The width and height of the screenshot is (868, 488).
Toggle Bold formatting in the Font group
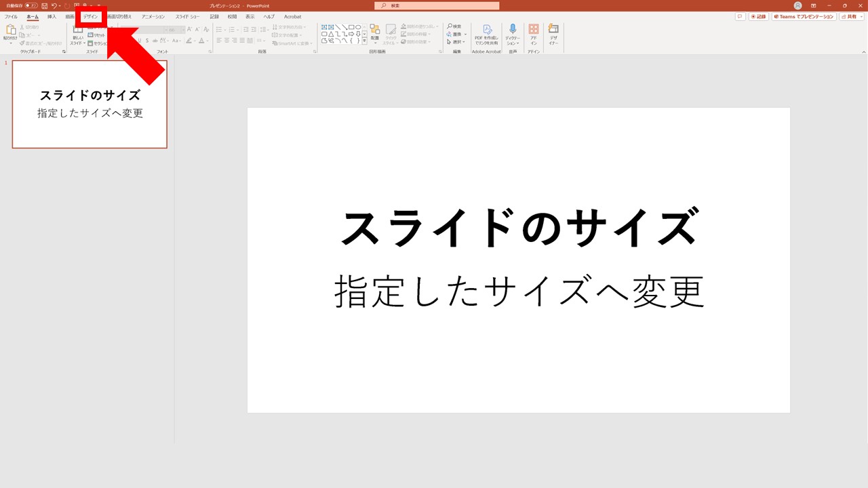click(126, 39)
